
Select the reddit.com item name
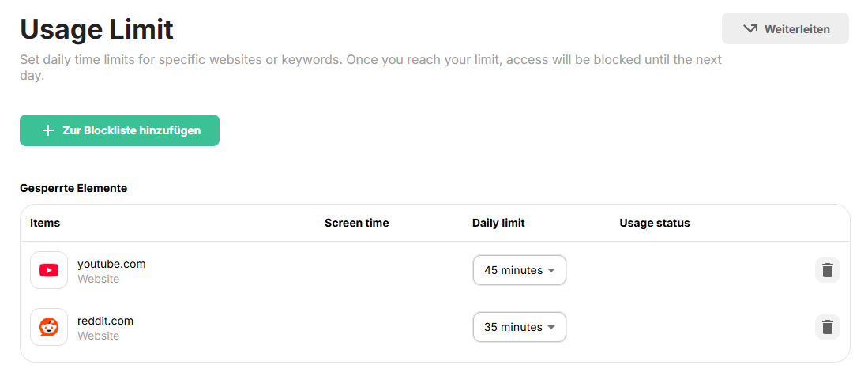[x=105, y=321]
